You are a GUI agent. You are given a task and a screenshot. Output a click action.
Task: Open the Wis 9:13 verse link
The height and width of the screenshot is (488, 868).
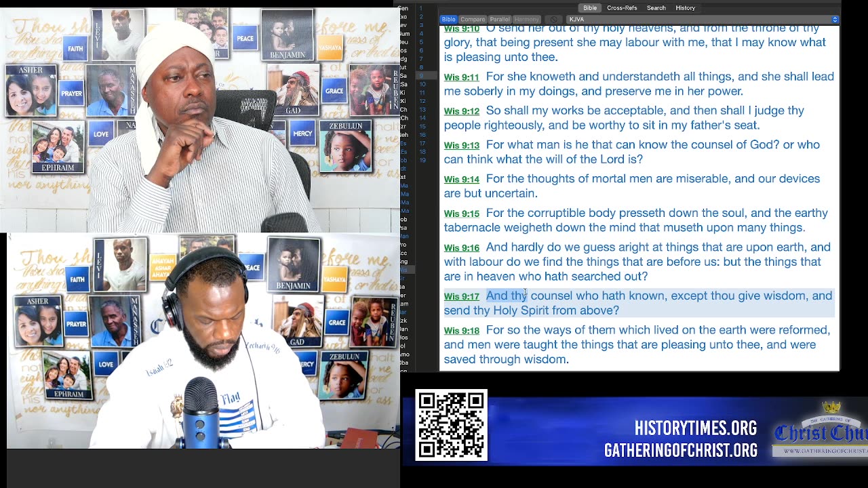pos(461,145)
